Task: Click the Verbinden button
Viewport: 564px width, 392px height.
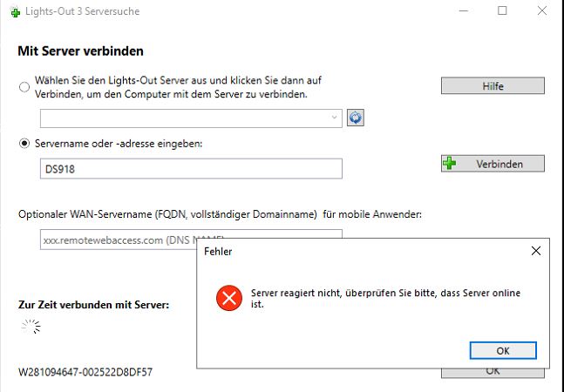Action: (x=493, y=164)
